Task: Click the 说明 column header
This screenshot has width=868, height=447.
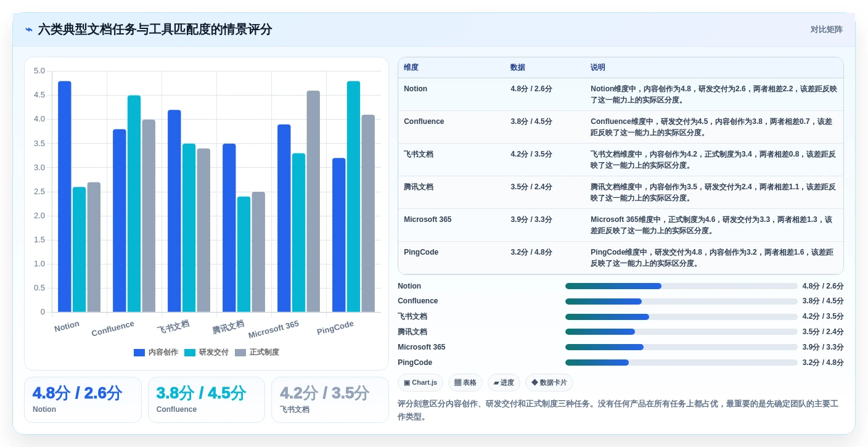Action: click(598, 68)
